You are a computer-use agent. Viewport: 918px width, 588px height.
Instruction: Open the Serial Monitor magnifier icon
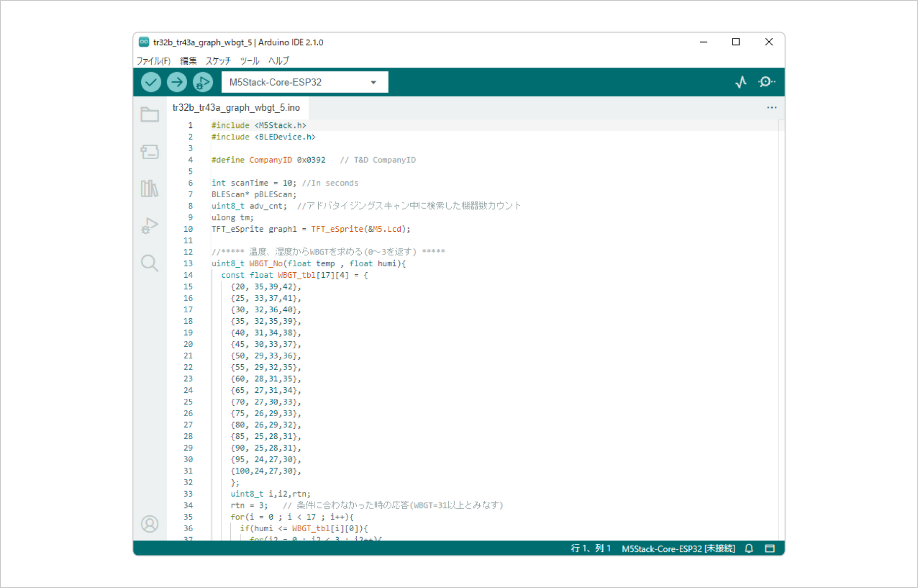click(766, 82)
